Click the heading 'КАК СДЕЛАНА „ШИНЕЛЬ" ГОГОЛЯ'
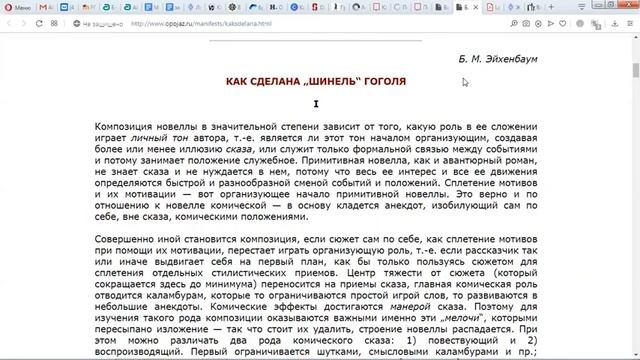Screen dimensions: 640x360 (x=316, y=81)
